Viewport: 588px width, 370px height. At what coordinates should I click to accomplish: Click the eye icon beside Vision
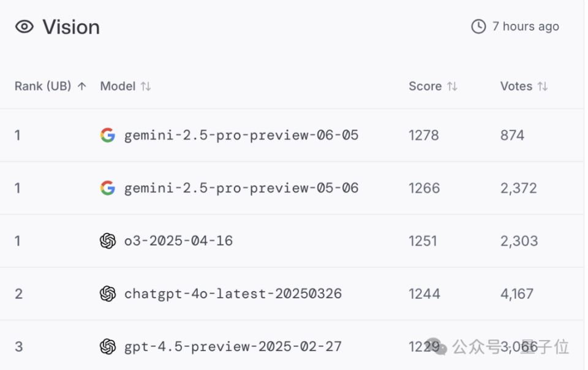(24, 27)
